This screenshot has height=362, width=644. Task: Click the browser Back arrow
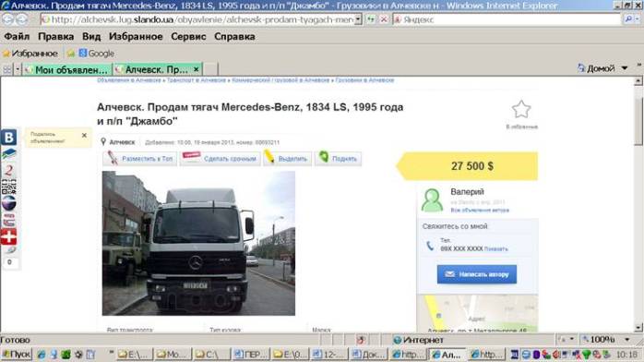(x=7, y=19)
